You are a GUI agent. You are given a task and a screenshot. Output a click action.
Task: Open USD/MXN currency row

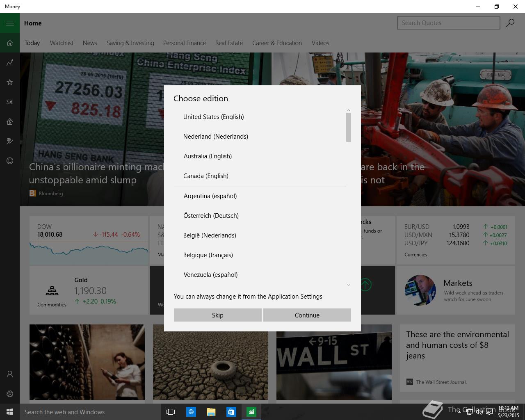[x=456, y=235]
